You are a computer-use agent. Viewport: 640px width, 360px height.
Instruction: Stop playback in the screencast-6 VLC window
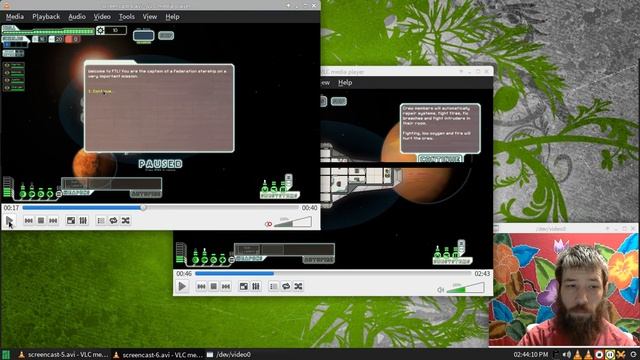(213, 287)
